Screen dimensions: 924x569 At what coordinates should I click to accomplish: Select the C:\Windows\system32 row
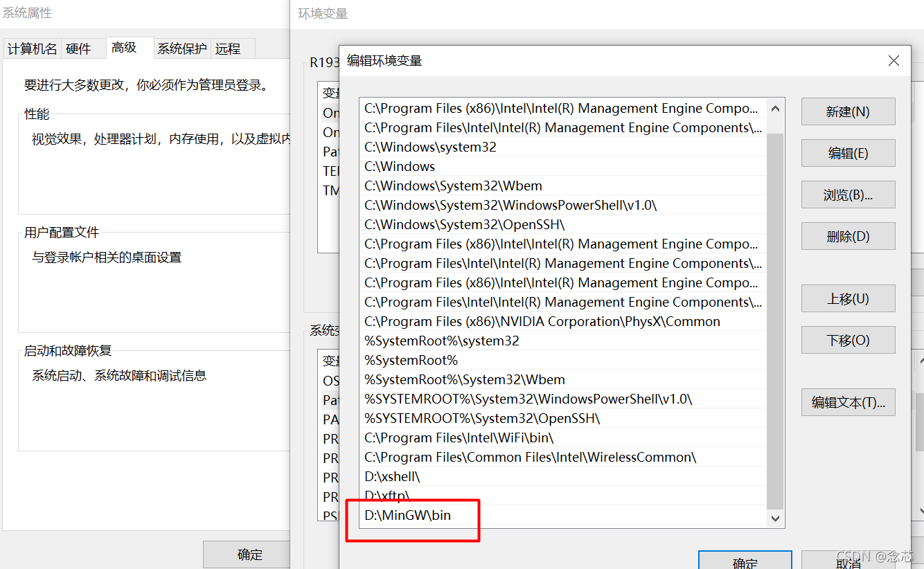click(562, 147)
